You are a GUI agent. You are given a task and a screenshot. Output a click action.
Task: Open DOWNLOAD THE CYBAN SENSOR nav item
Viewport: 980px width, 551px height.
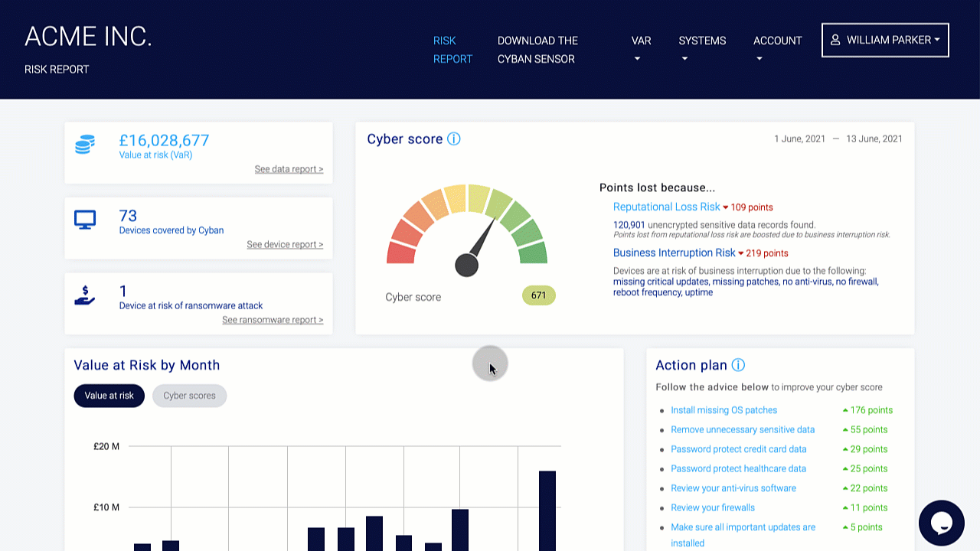[x=537, y=50]
